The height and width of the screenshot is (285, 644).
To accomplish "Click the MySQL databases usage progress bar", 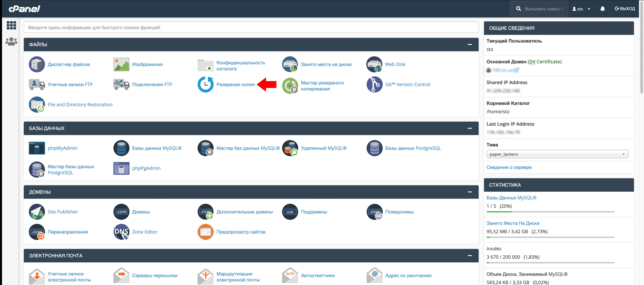I will pos(550,212).
